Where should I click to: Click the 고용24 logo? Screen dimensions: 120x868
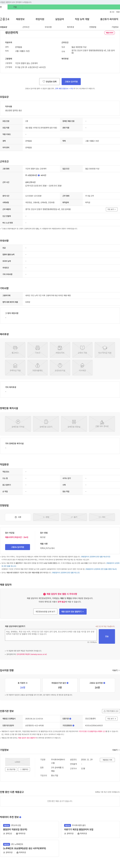pyautogui.click(x=5, y=19)
